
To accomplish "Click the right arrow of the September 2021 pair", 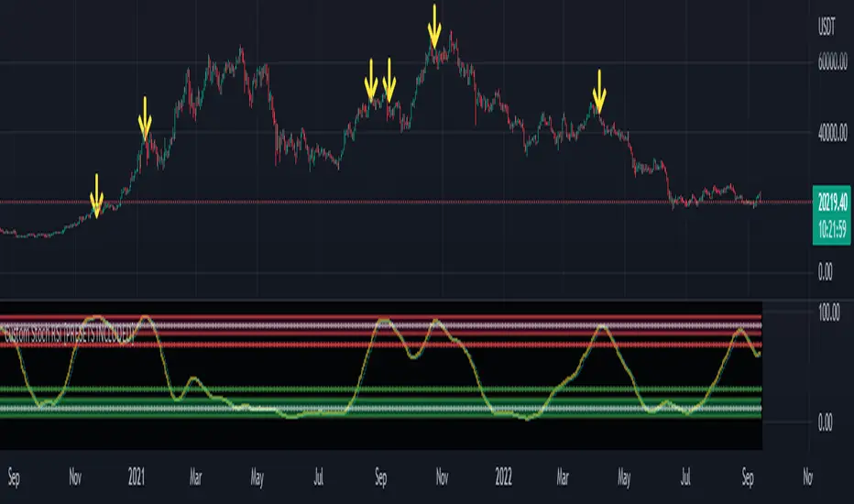I will [x=389, y=80].
